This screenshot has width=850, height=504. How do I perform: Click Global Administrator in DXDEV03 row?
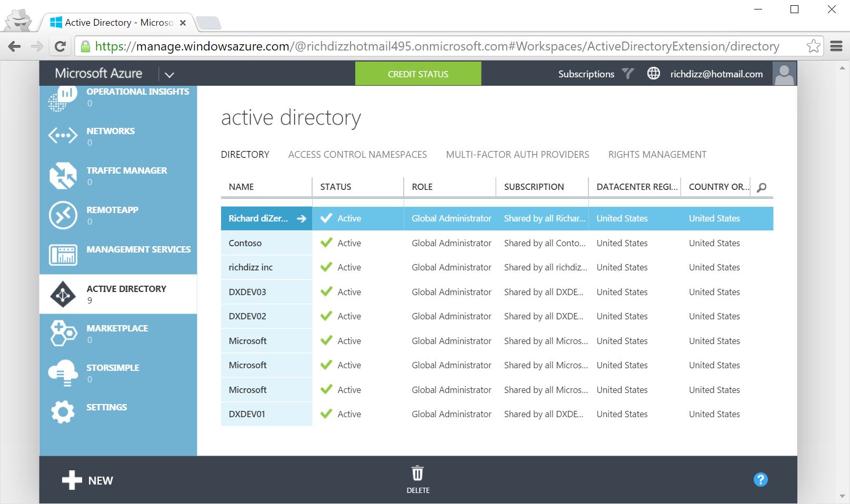[452, 292]
